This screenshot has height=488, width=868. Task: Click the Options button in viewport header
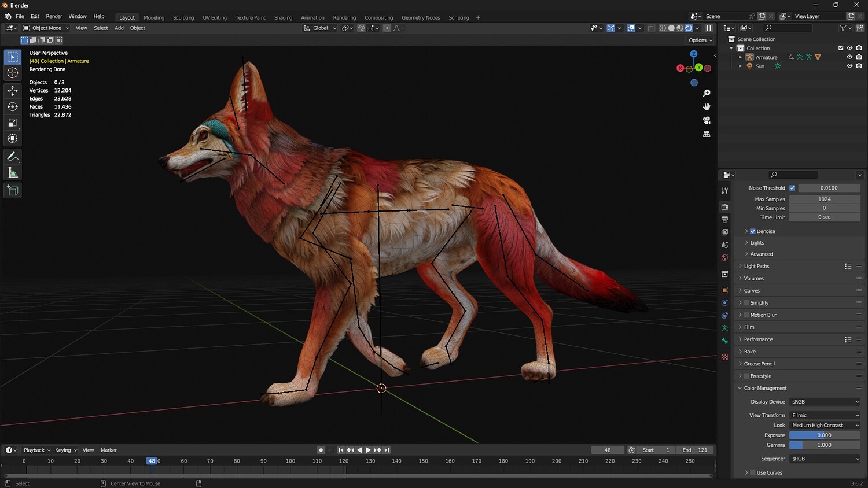(700, 40)
